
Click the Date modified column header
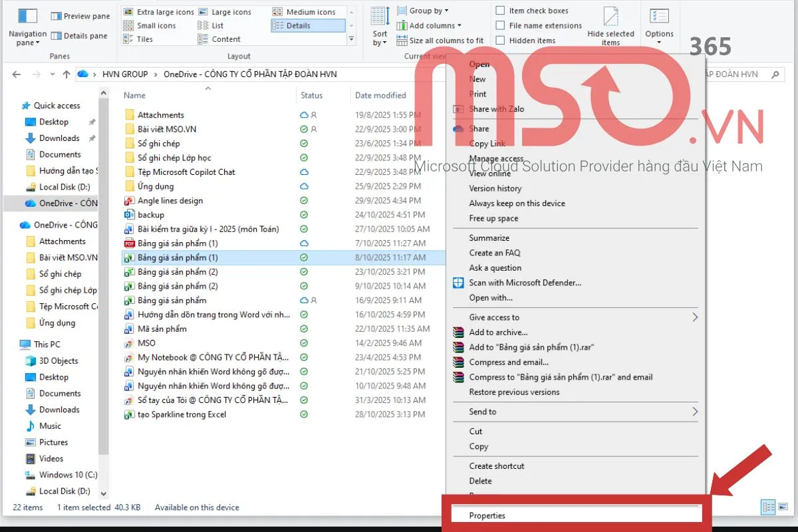point(380,95)
